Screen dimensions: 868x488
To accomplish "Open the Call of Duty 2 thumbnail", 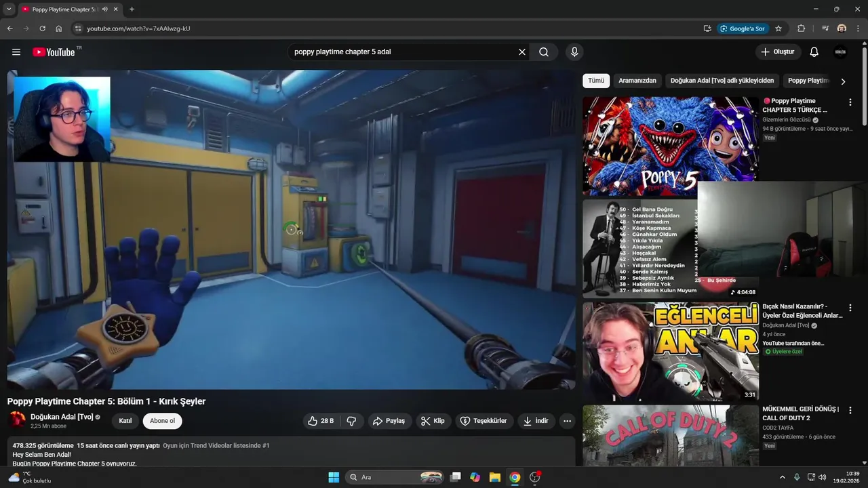I will click(x=670, y=436).
